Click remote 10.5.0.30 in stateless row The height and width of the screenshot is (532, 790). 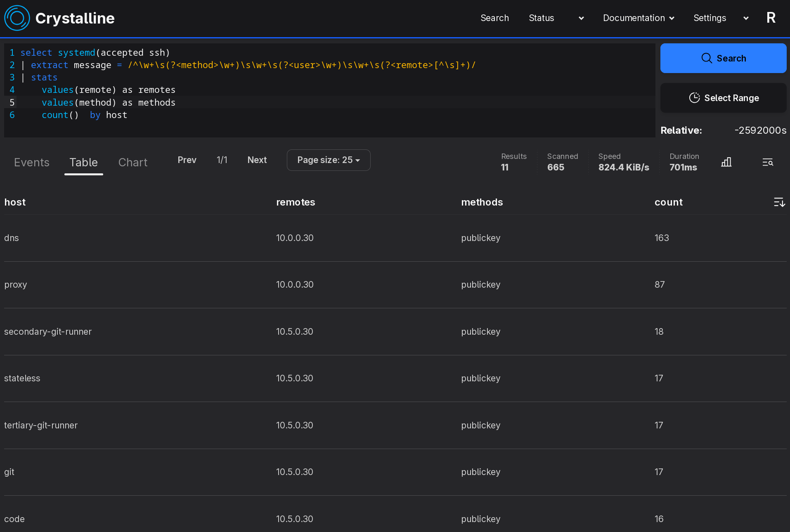(x=295, y=378)
